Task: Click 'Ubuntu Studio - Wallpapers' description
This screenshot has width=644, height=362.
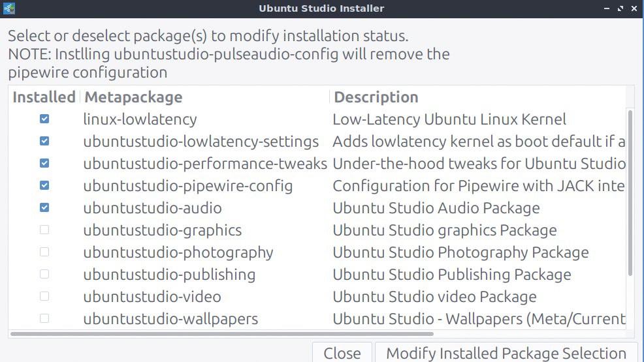Action: [x=479, y=319]
